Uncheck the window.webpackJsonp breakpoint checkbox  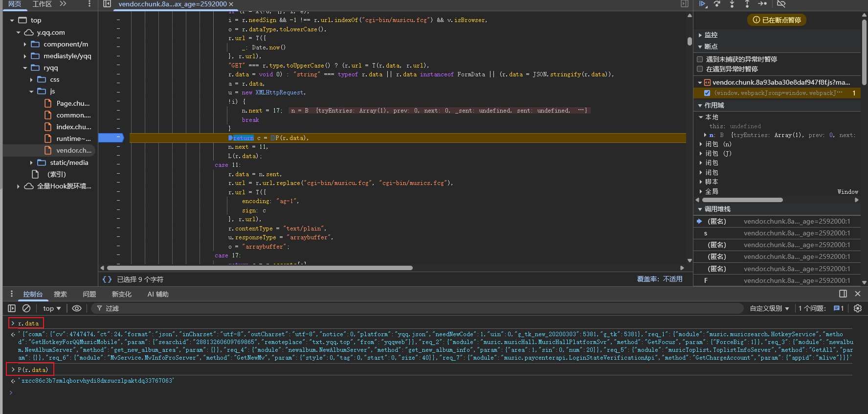[x=707, y=93]
